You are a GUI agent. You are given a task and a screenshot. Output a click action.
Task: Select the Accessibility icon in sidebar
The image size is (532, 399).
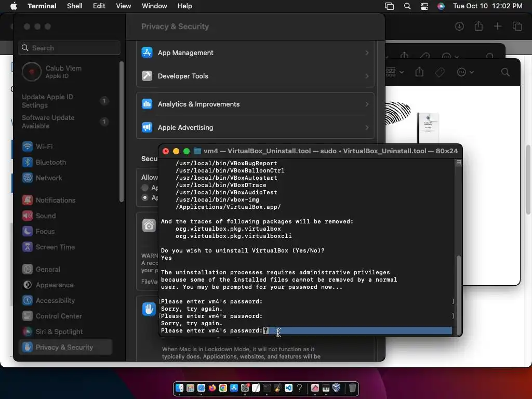click(x=28, y=300)
